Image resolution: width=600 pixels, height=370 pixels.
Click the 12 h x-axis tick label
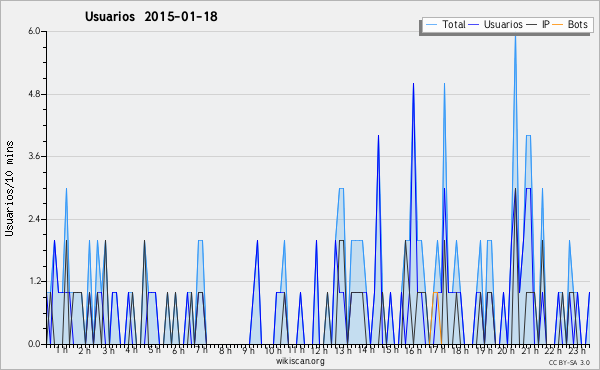319,350
